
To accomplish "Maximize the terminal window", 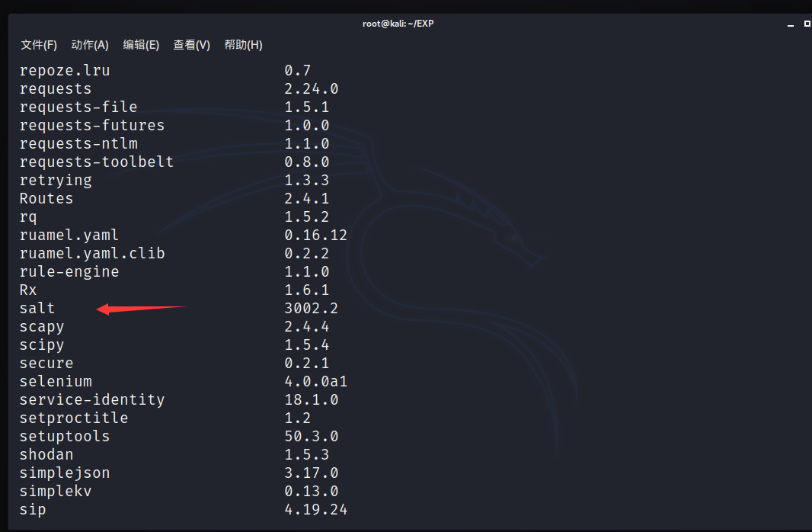I will coord(807,24).
